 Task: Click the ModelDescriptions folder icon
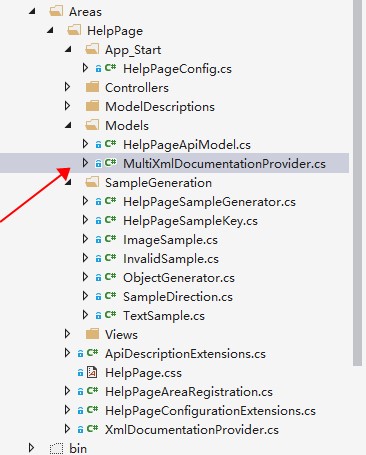tap(92, 106)
